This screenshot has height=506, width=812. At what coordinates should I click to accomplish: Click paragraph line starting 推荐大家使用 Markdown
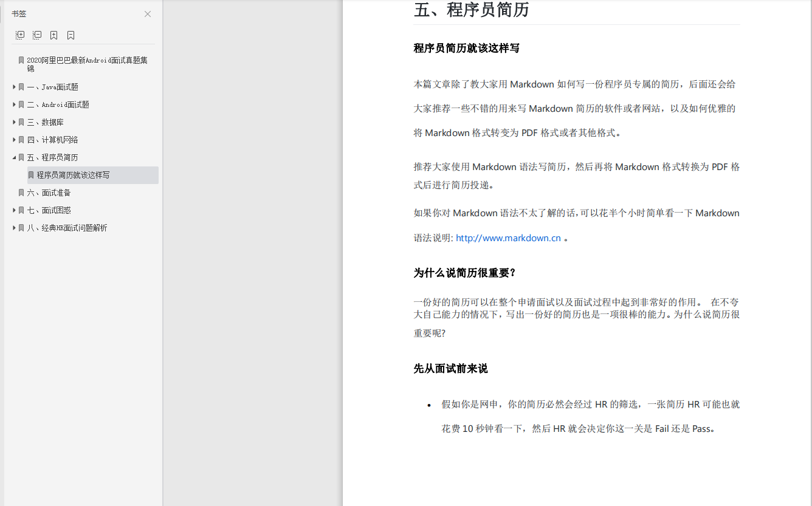point(576,166)
